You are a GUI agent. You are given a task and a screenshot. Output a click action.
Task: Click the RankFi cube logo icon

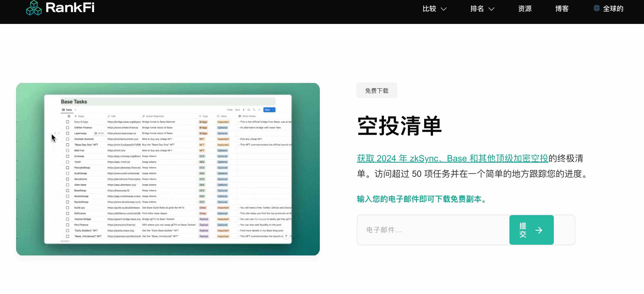tap(34, 8)
